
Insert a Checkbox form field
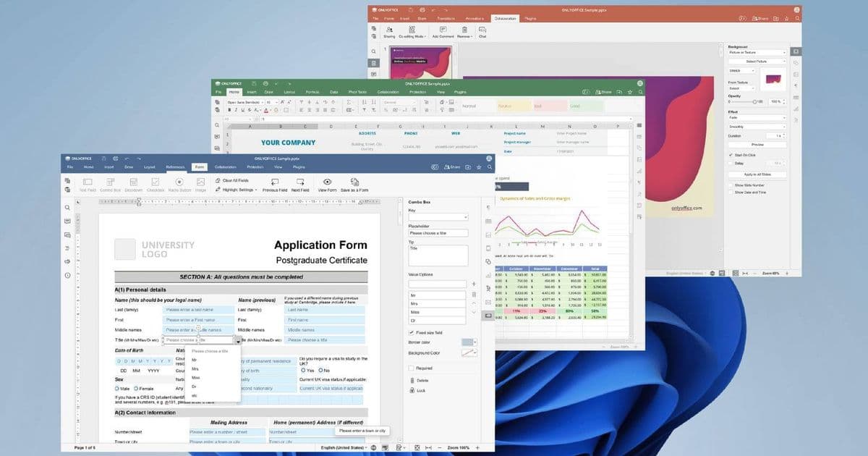point(155,180)
